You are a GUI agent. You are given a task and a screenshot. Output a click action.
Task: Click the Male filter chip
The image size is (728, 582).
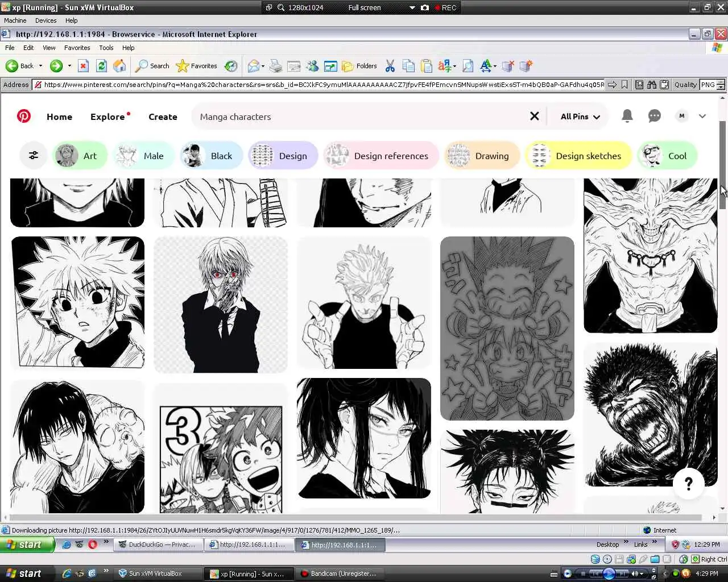143,156
